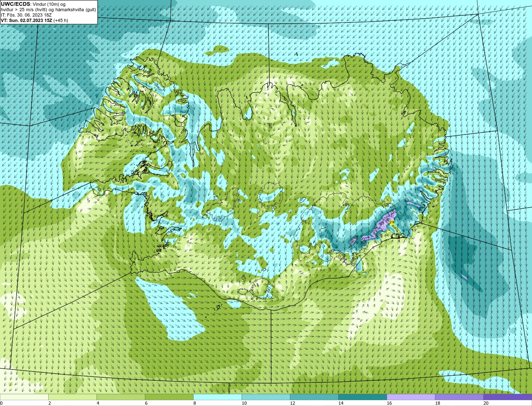
Task: Click the legend scale label "6"
Action: click(146, 403)
